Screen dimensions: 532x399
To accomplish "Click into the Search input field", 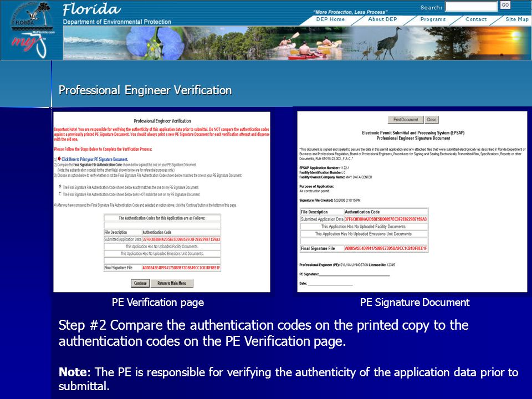I will [471, 7].
